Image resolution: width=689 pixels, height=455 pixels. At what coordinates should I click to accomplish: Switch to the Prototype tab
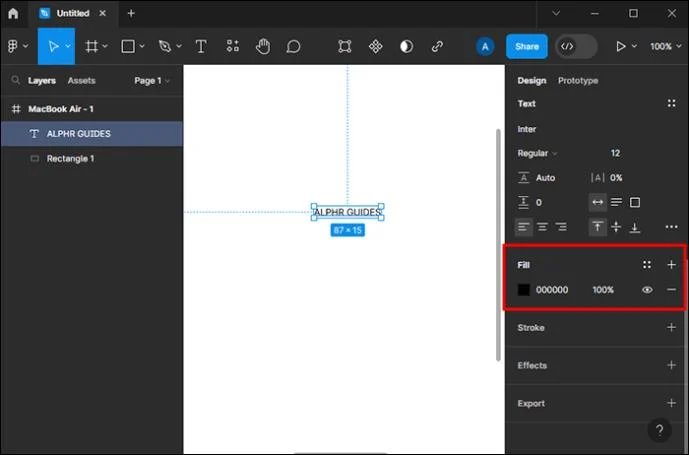pyautogui.click(x=578, y=81)
